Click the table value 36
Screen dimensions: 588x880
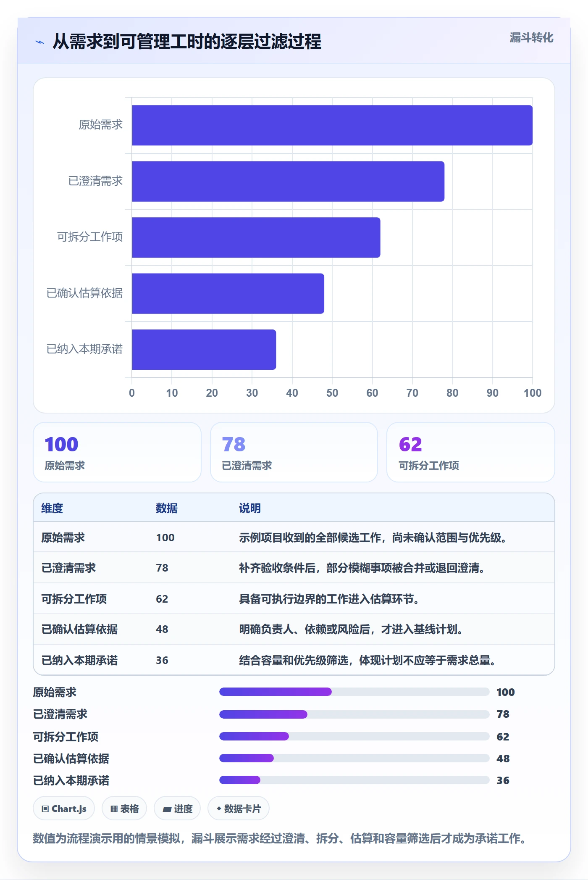(162, 660)
